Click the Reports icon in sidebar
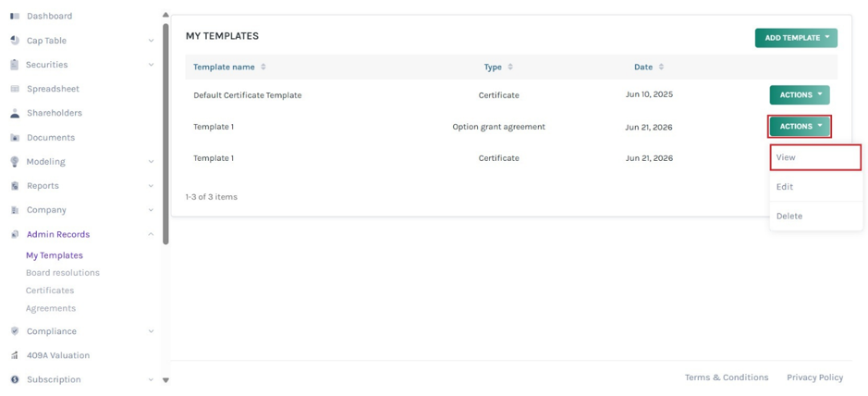Viewport: 868px width, 396px height. (x=15, y=186)
